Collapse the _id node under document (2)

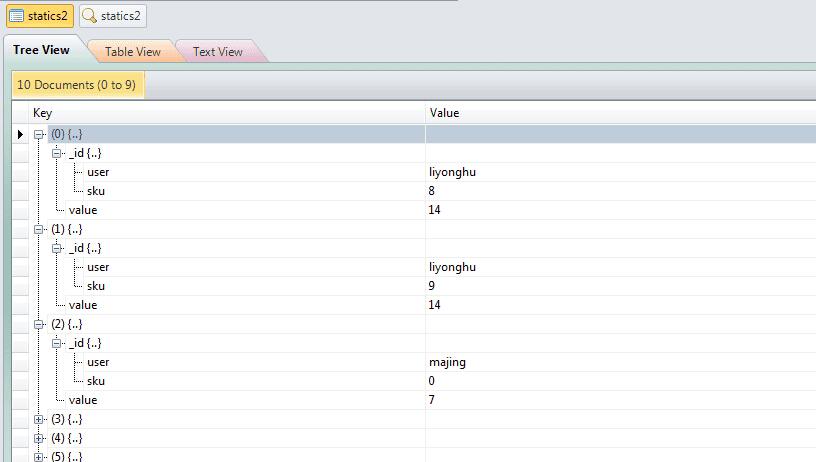(57, 343)
